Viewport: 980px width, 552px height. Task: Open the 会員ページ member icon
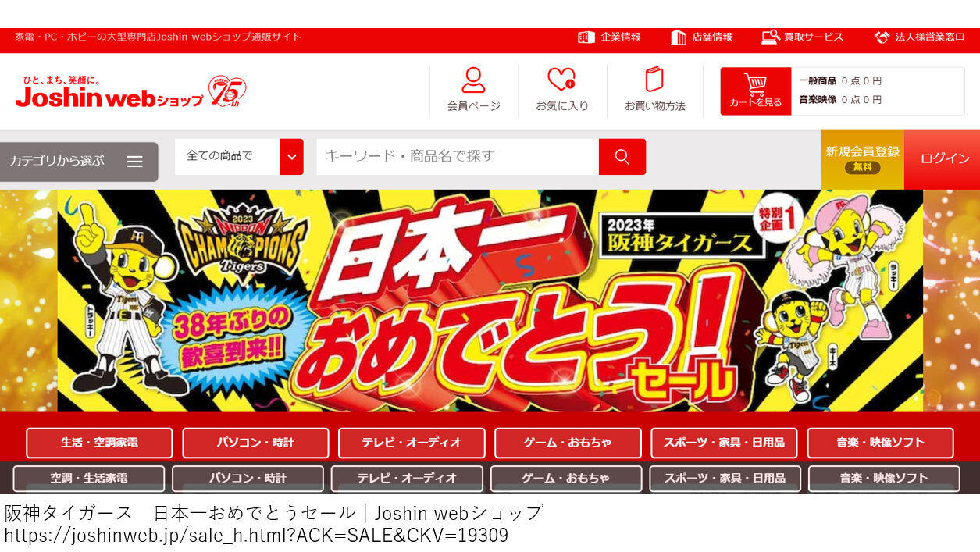[x=473, y=90]
